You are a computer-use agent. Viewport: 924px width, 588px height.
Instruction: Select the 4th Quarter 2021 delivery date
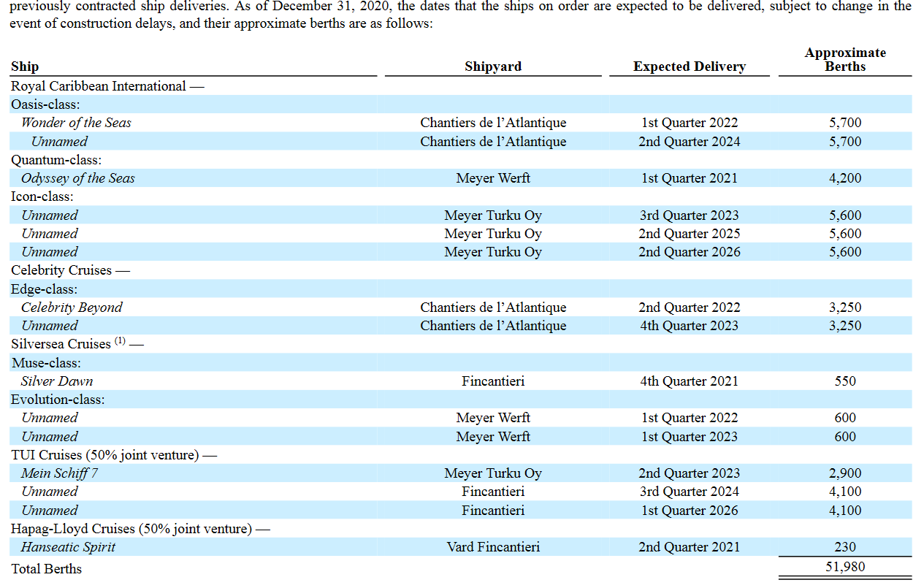point(689,381)
